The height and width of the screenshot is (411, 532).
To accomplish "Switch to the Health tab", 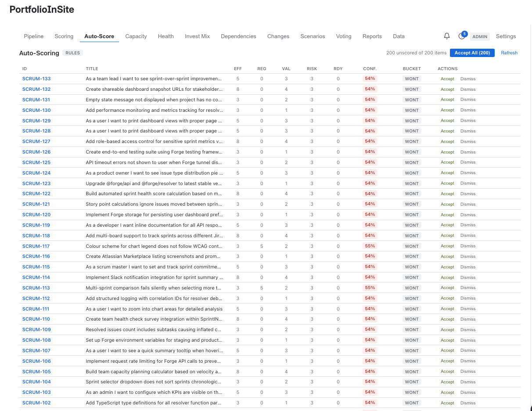I will click(165, 36).
